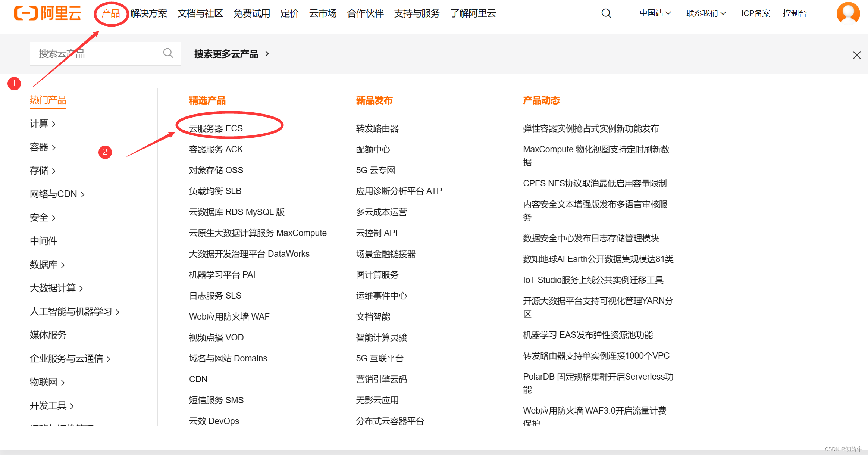The image size is (868, 455).
Task: Open the 支持与服务 menu
Action: pos(417,13)
